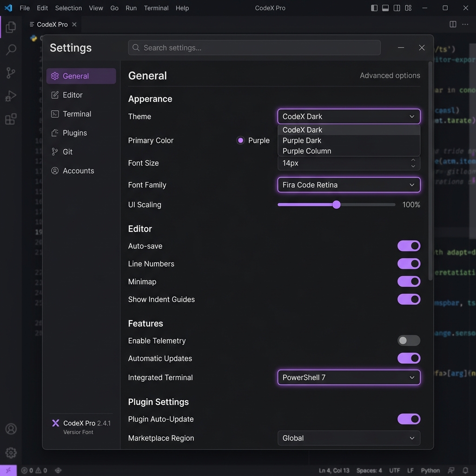Click the Manage gear icon in activity bar
476x476 pixels.
coord(11,453)
